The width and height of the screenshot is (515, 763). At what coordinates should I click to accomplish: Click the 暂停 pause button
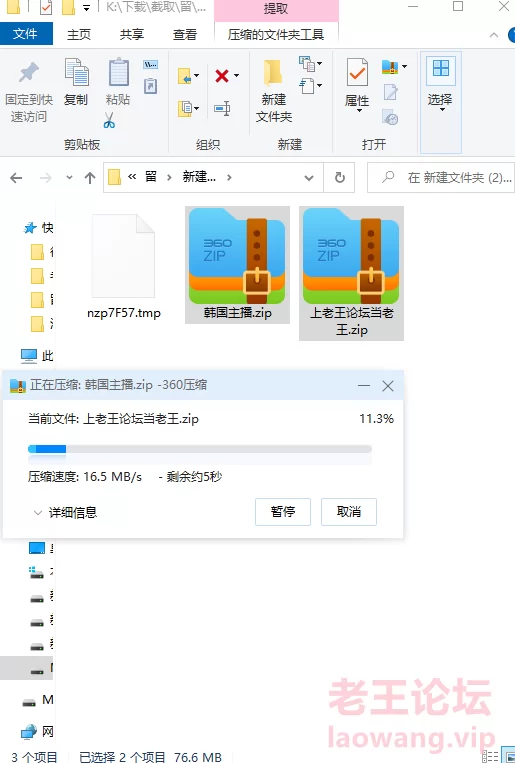tap(282, 511)
